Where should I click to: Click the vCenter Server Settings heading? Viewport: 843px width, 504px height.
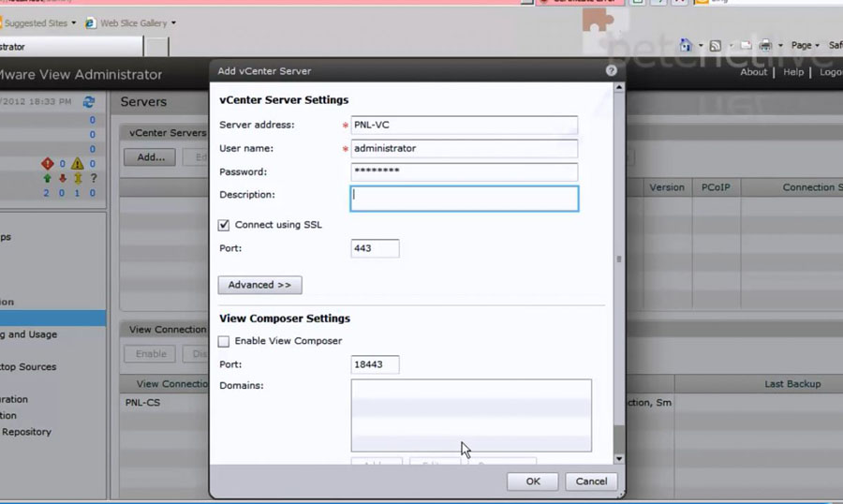tap(284, 100)
